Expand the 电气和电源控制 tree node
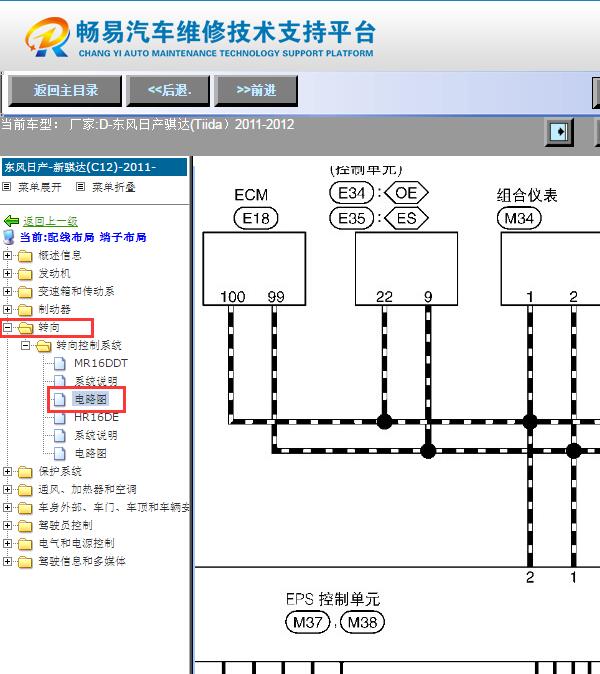The height and width of the screenshot is (674, 600). click(7, 543)
